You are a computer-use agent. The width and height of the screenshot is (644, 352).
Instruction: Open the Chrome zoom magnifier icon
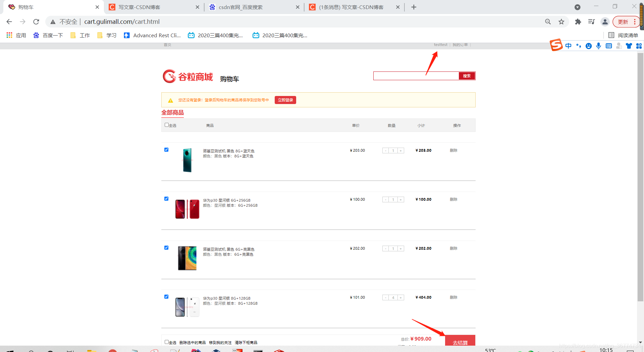[x=548, y=22]
